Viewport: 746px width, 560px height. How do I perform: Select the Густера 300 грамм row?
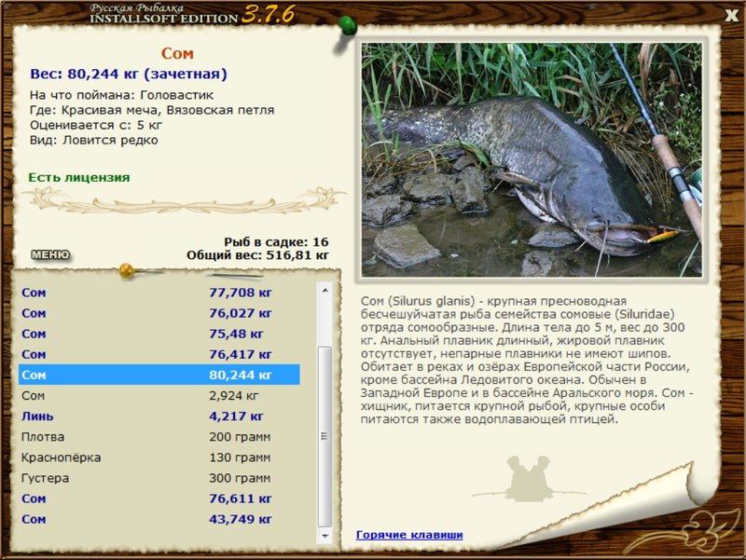point(159,478)
